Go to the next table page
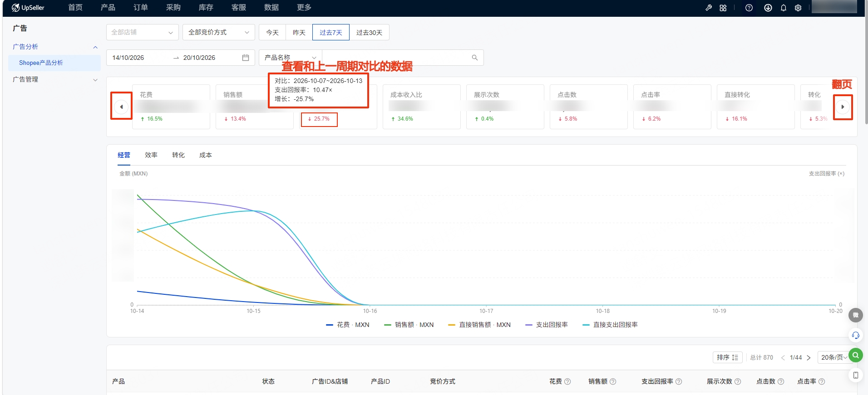The image size is (868, 395). (x=809, y=358)
